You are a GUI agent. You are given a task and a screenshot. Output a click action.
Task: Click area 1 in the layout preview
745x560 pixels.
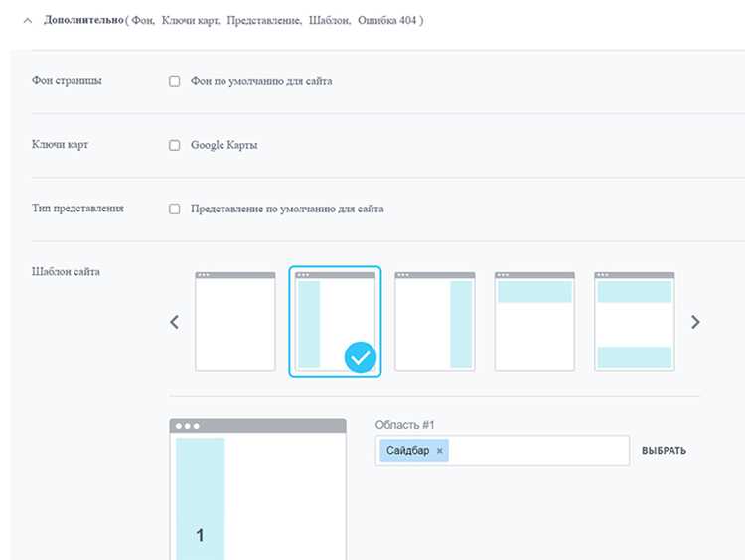[200, 498]
